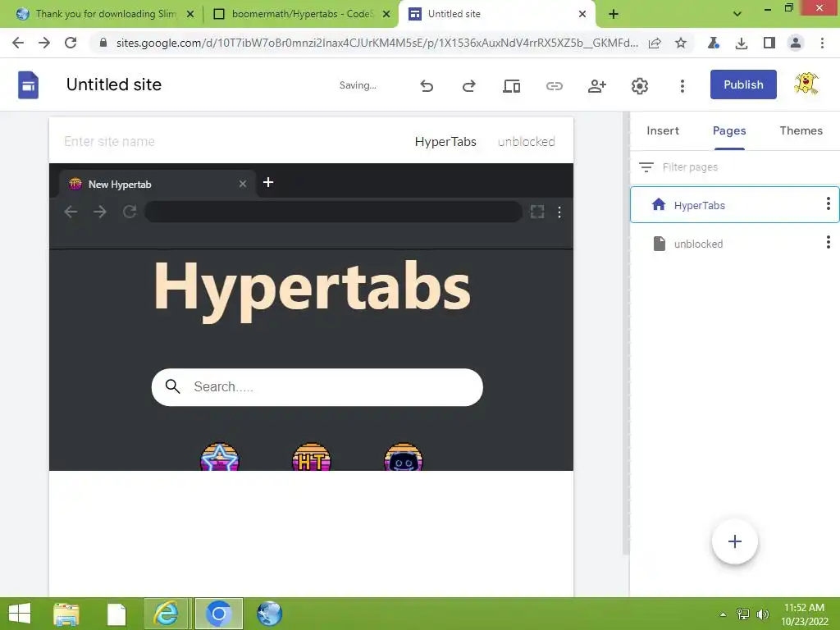This screenshot has height=630, width=840.
Task: Add a new page with plus button
Action: click(734, 541)
